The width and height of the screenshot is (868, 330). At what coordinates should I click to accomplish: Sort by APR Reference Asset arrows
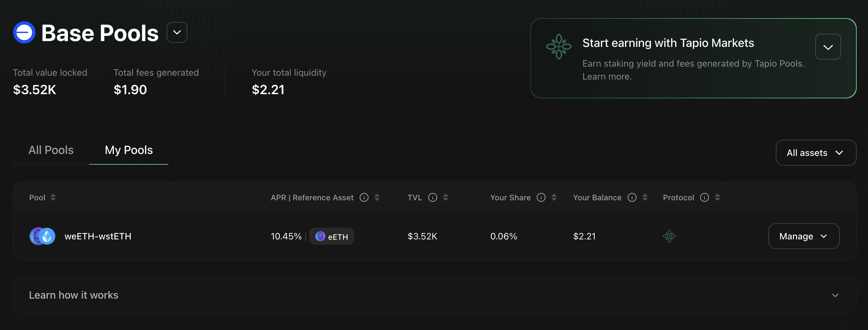(x=377, y=198)
